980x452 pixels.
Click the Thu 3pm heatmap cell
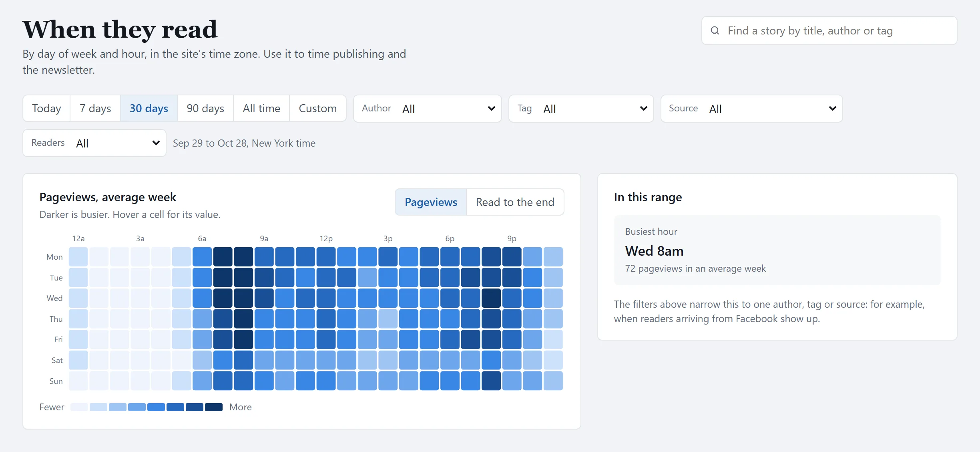click(x=388, y=319)
